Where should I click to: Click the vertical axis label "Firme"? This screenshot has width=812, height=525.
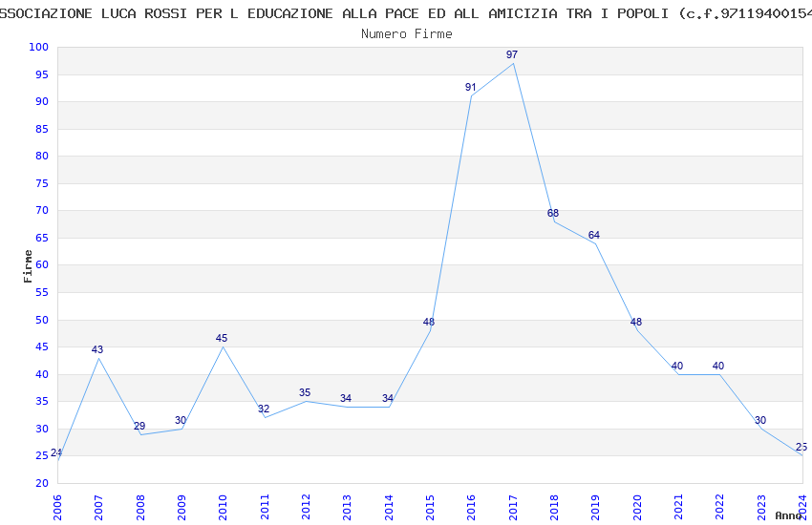coord(28,266)
